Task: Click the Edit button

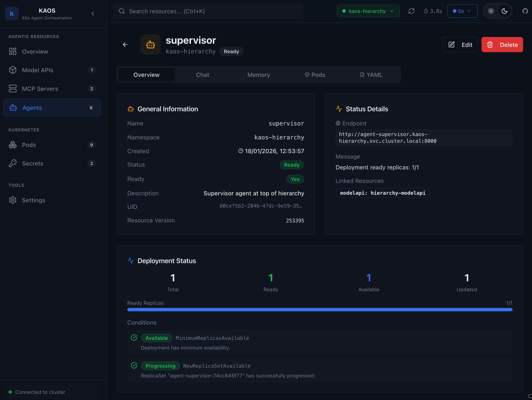Action: click(x=460, y=44)
